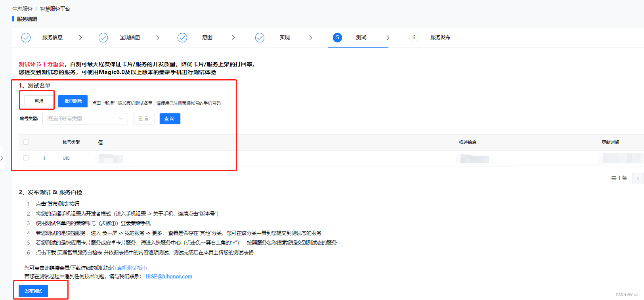Click the 描述信息 column header
This screenshot has width=644, height=300.
[x=468, y=142]
